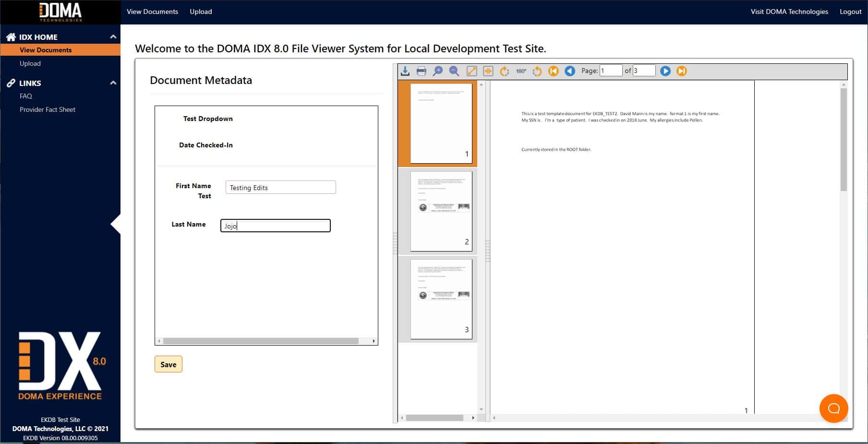Image resolution: width=868 pixels, height=444 pixels.
Task: Click splitter handle left of thumbnails
Action: pyautogui.click(x=395, y=243)
